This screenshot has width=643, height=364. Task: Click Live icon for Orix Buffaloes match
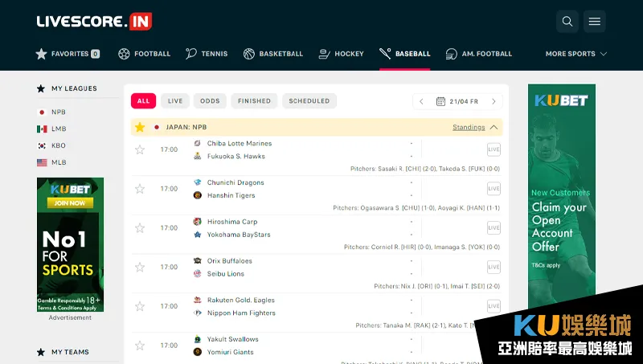tap(494, 267)
